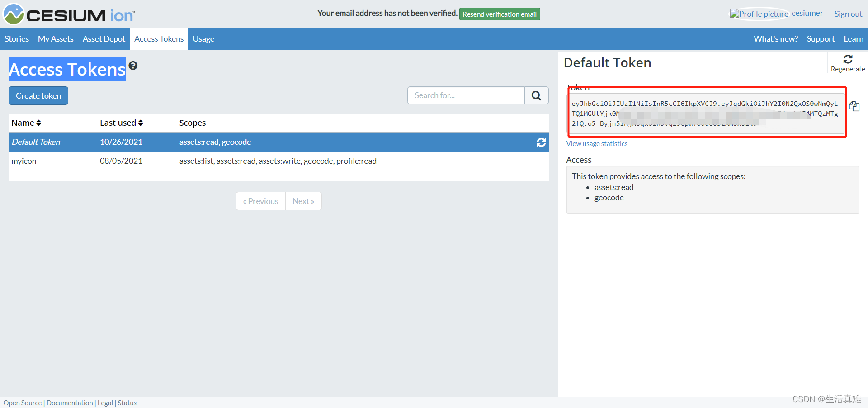Open What's new? menu item
Viewport: 868px width, 408px height.
(x=776, y=39)
